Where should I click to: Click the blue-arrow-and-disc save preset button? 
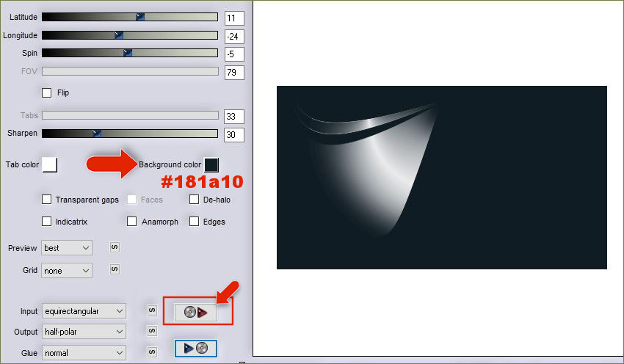click(x=196, y=348)
